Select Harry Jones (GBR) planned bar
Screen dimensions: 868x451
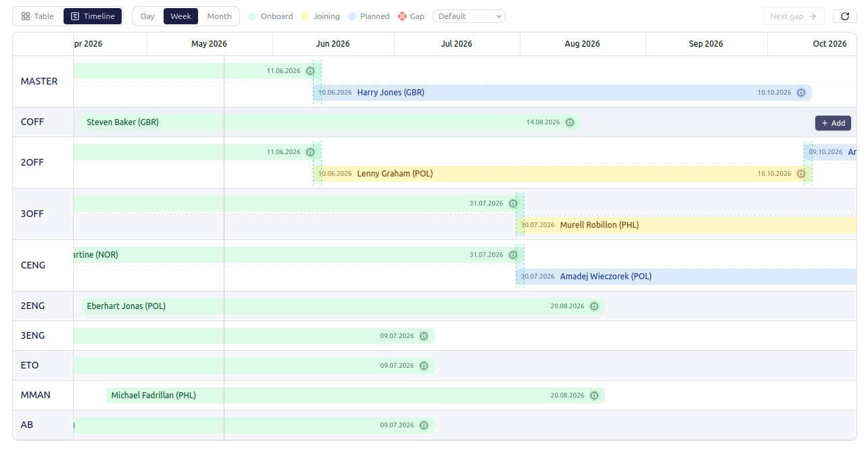tap(562, 93)
